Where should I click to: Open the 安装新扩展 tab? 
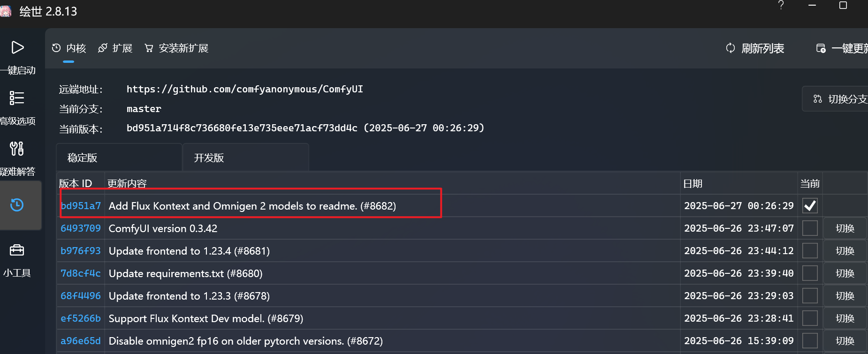coord(176,48)
